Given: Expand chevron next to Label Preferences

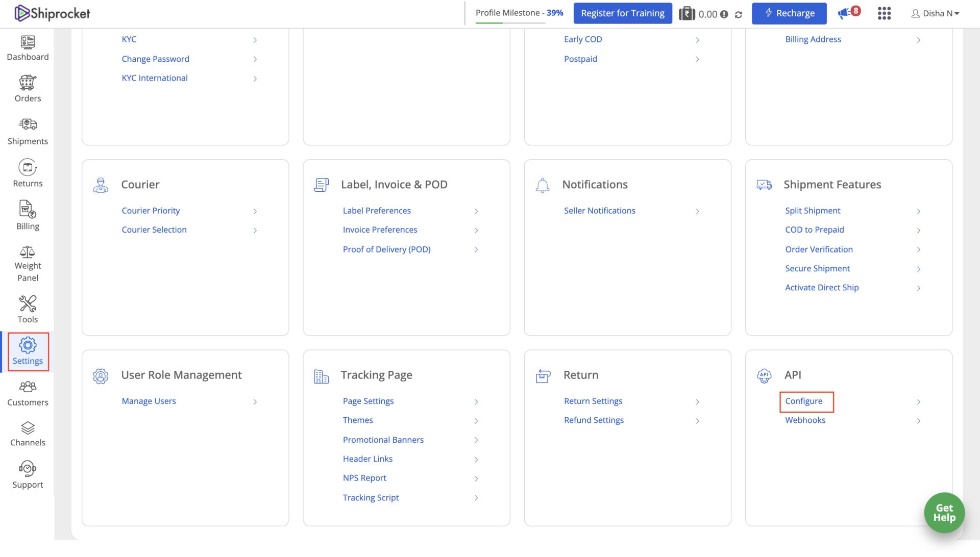Looking at the screenshot, I should pyautogui.click(x=476, y=211).
